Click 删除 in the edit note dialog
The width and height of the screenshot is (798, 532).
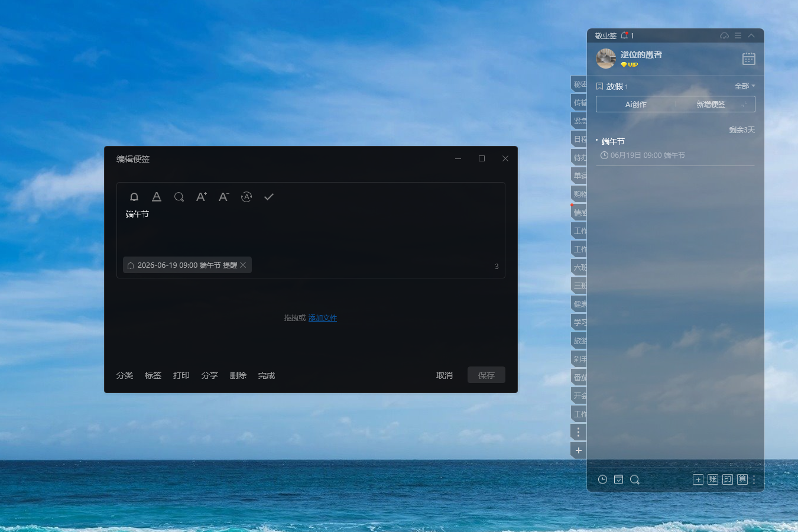point(238,375)
